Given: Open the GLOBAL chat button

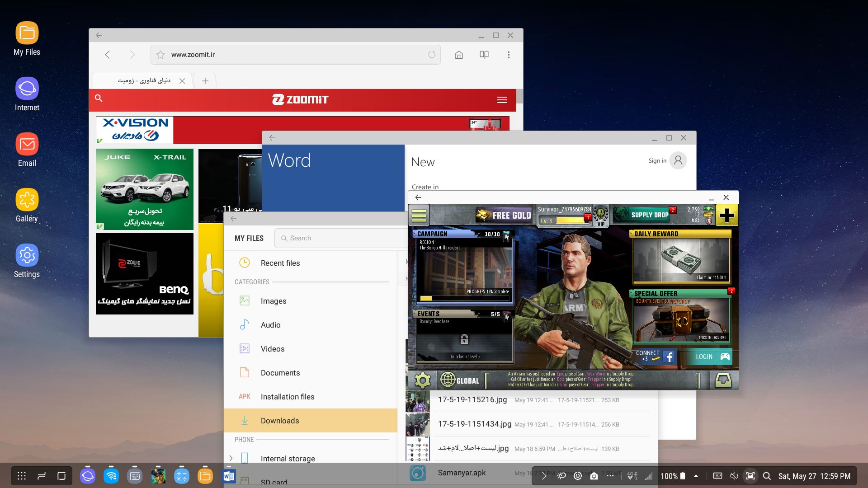Looking at the screenshot, I should tap(459, 380).
